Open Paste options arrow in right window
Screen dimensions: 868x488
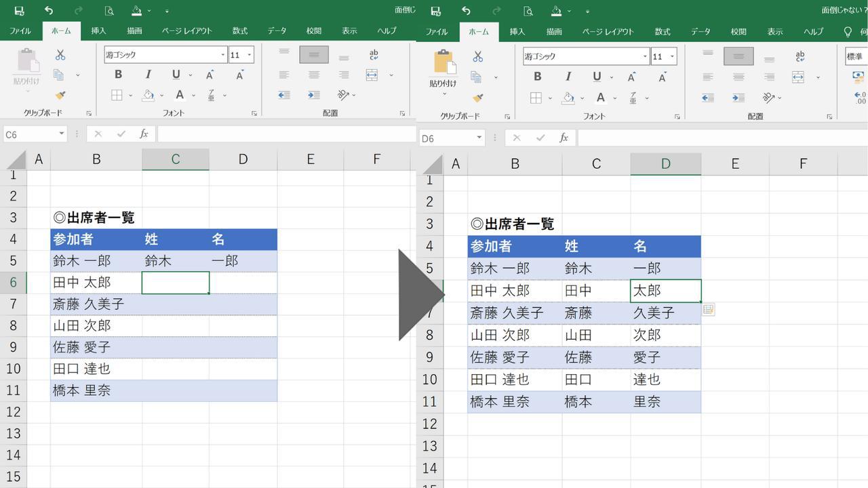(443, 93)
